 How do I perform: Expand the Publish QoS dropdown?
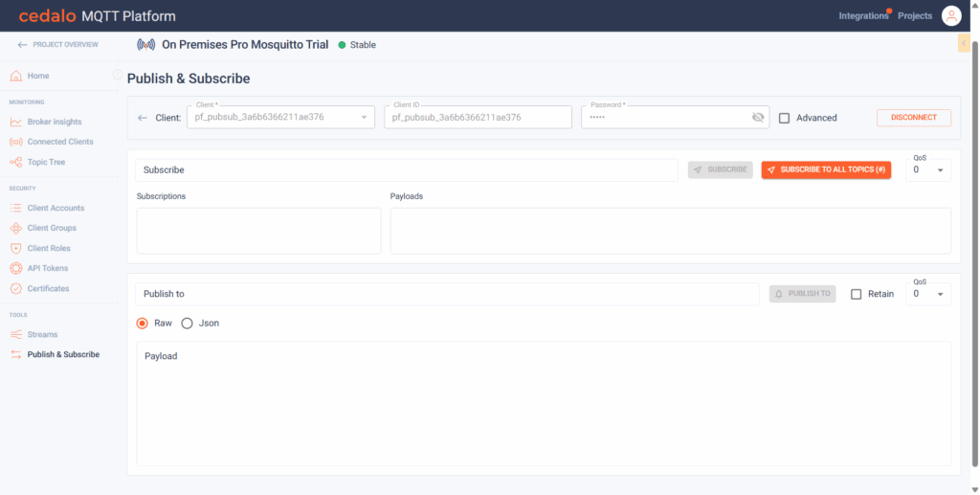(x=927, y=294)
